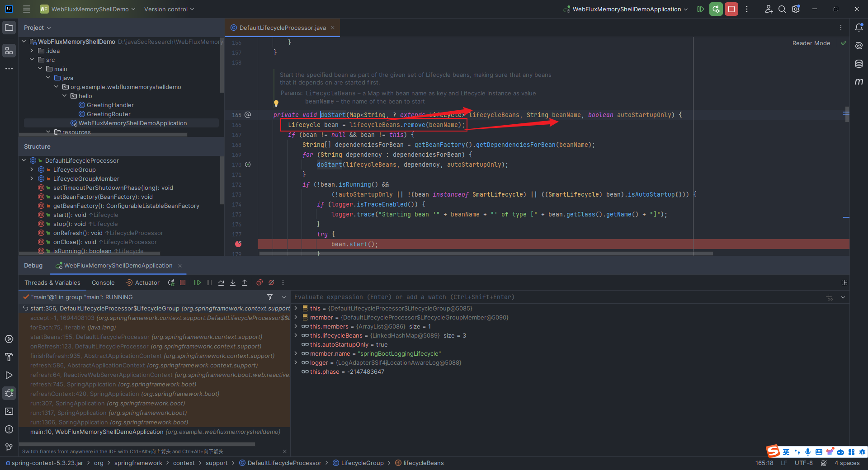The height and width of the screenshot is (470, 868).
Task: Open Build hammer tool window
Action: coord(9,357)
